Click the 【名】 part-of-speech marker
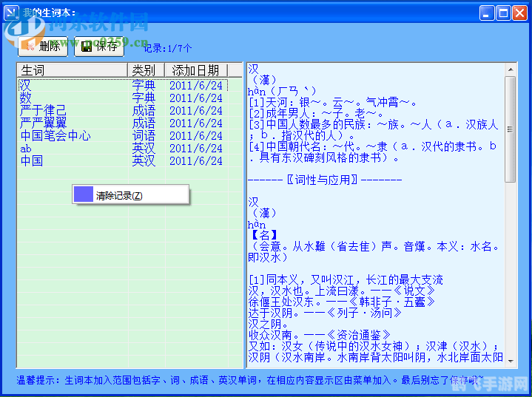Screen dimensions: 532x397 point(264,234)
